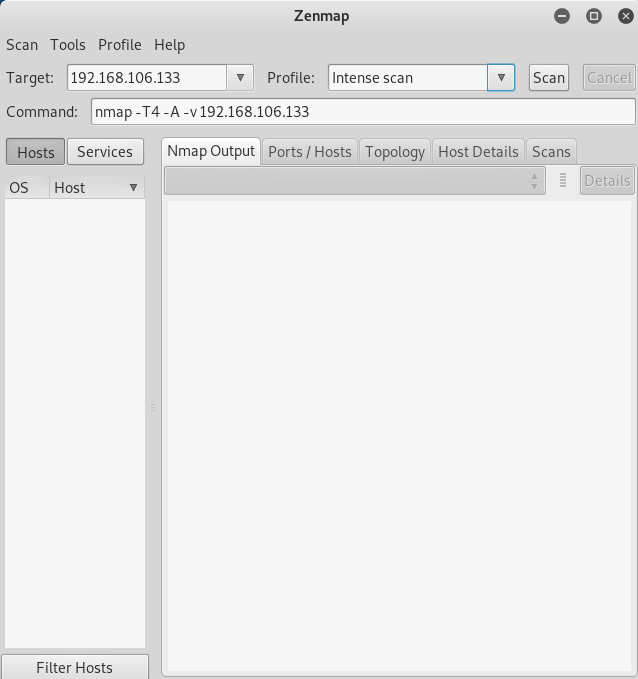Open the Scans tab
The width and height of the screenshot is (638, 679).
pos(551,152)
